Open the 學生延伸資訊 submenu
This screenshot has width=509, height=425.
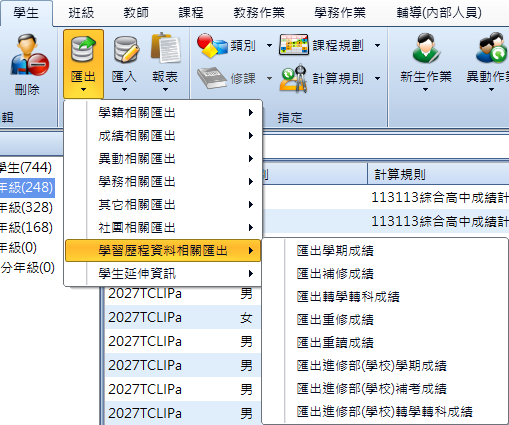[163, 274]
